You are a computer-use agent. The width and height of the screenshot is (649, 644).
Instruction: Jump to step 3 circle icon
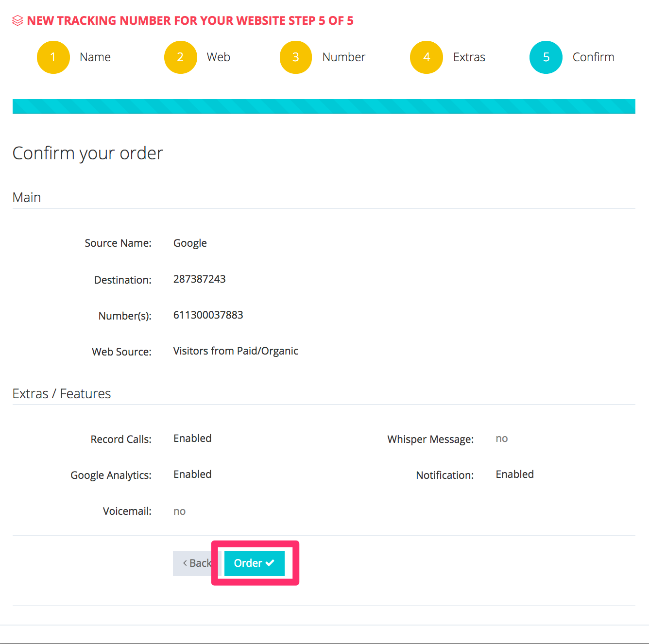295,57
